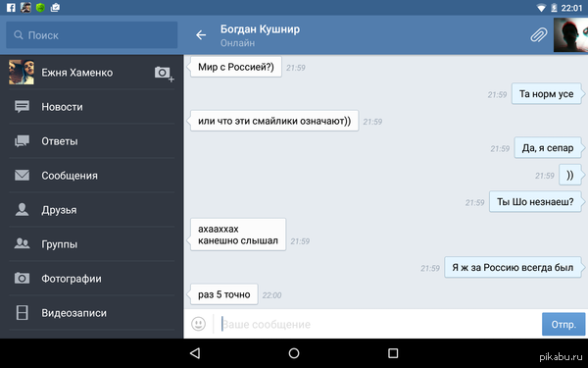Click the Ежня Хаменко name
Screen dimensions: 588x368
[76, 73]
